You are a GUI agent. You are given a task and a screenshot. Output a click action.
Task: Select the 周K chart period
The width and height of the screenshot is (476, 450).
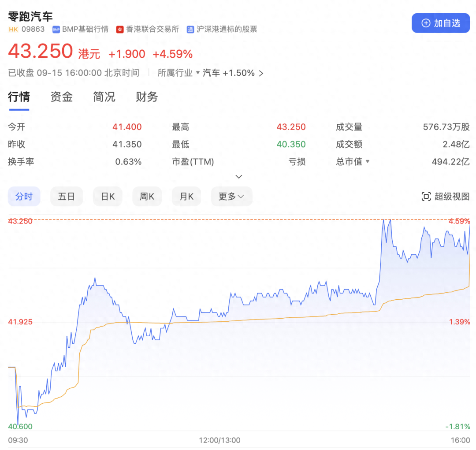click(x=147, y=197)
